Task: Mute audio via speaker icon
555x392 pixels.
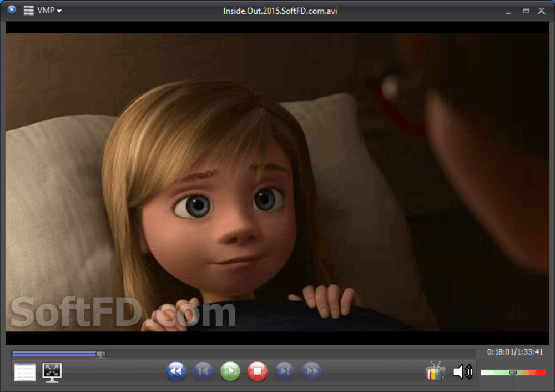Action: (x=463, y=372)
